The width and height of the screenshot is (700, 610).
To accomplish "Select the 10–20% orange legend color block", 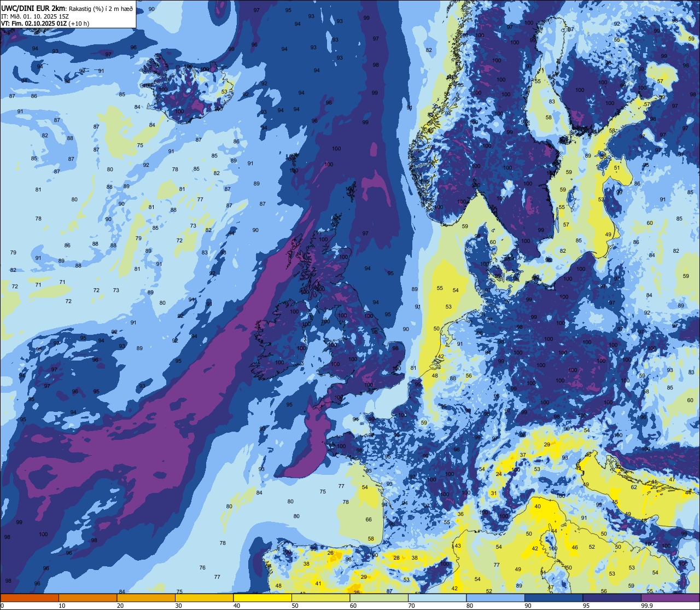I will point(87,597).
